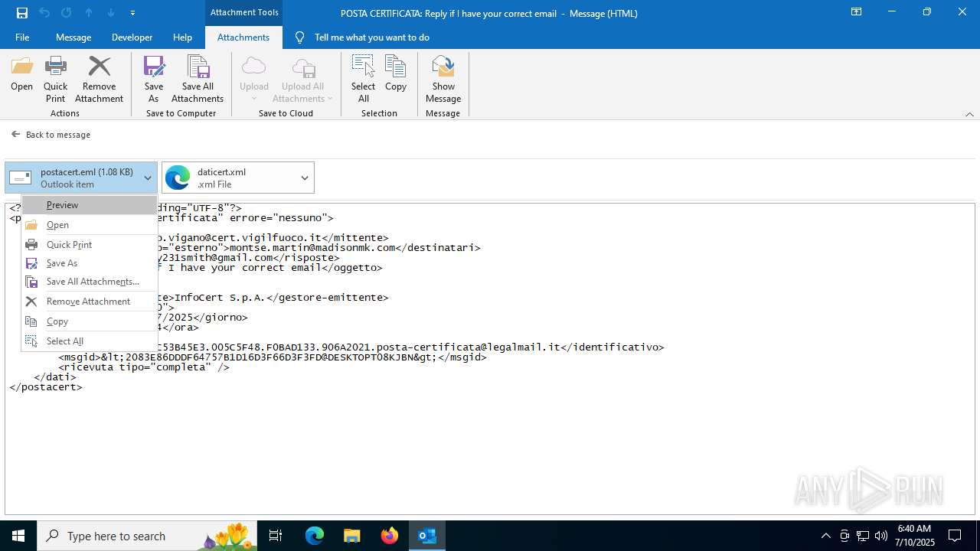The height and width of the screenshot is (551, 980).
Task: Open Microsoft Edge from the taskbar
Action: tap(315, 536)
